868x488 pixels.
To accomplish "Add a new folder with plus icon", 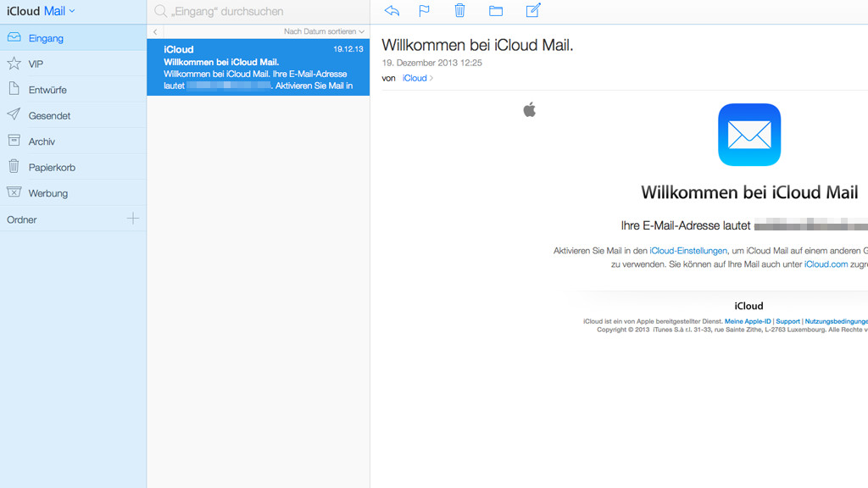I will 132,219.
